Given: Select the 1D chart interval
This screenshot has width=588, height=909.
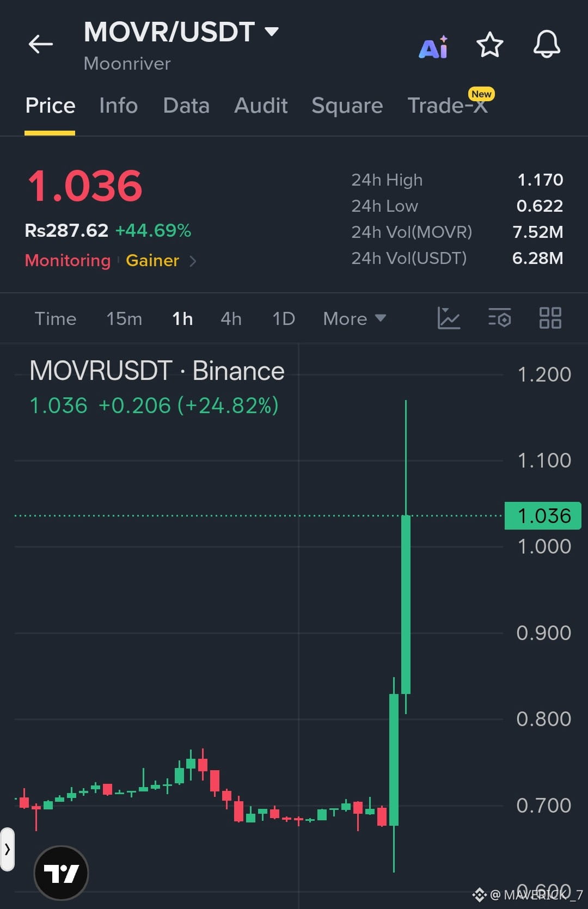Looking at the screenshot, I should click(284, 318).
